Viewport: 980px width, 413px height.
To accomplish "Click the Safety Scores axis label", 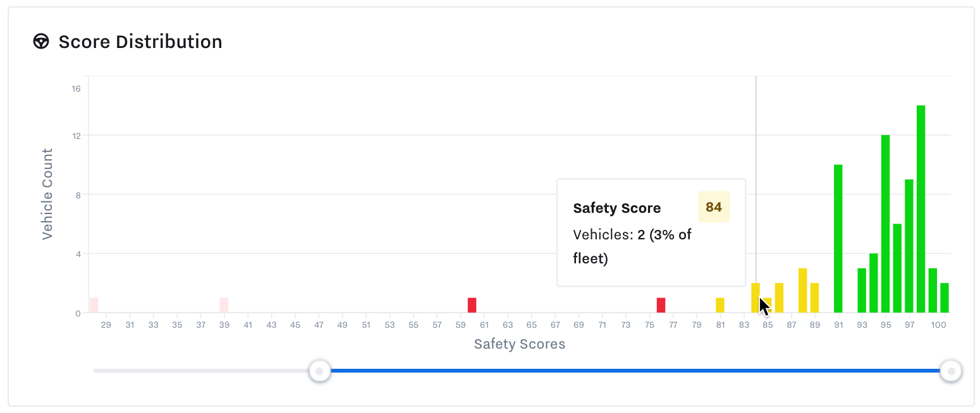I will [x=520, y=344].
